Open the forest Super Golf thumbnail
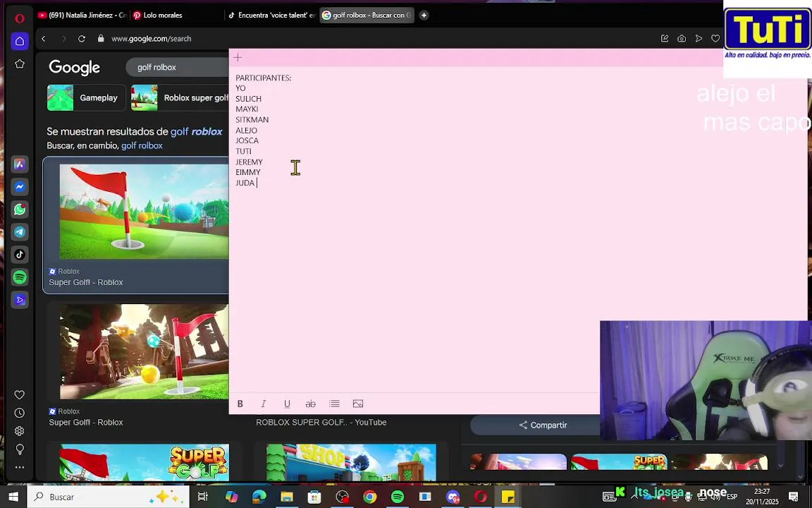 pos(144,352)
